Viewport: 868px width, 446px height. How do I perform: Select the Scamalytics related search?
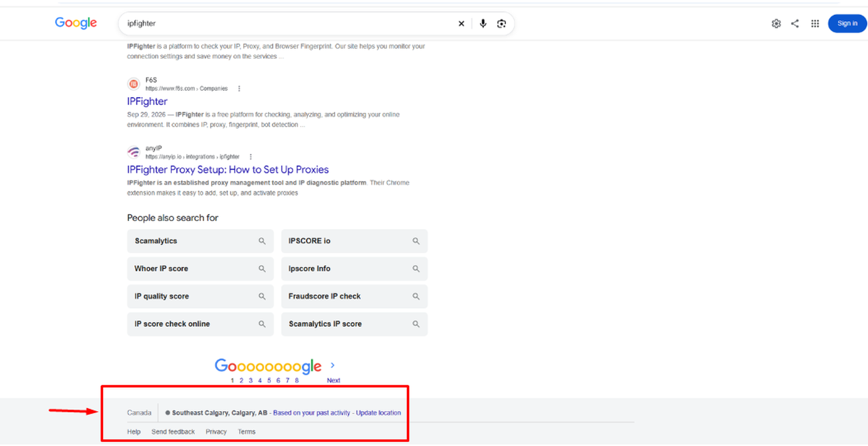tap(200, 241)
